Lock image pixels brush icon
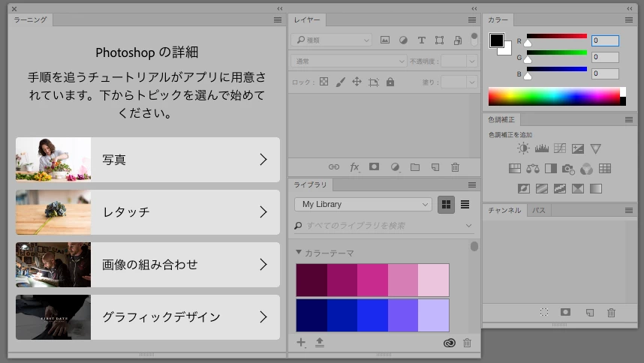Screen dimensions: 644x363 [340, 82]
